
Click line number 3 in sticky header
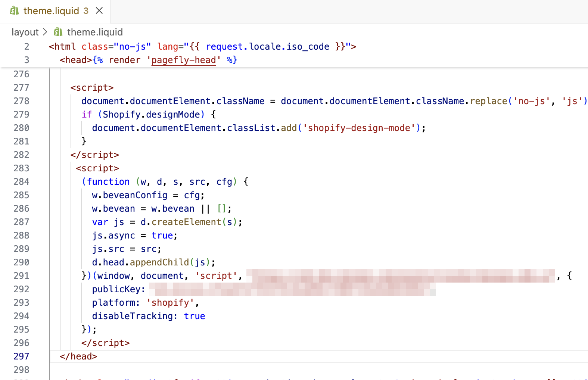(27, 60)
